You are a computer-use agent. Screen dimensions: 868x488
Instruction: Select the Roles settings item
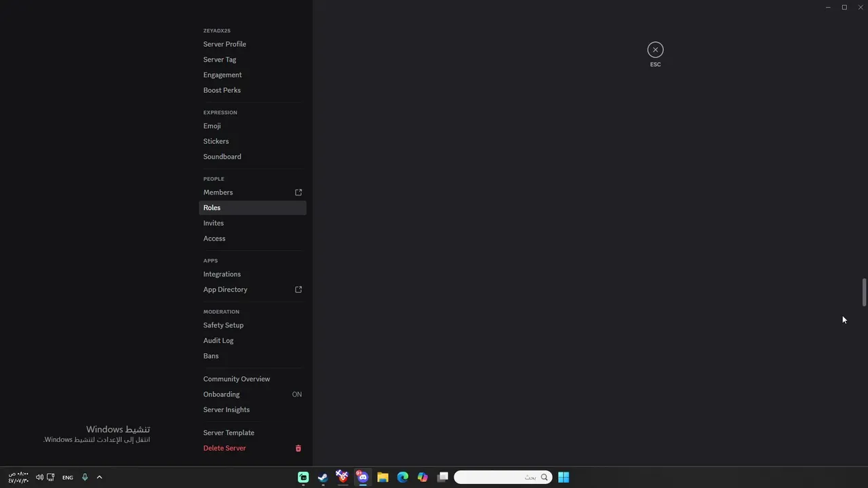tap(252, 207)
